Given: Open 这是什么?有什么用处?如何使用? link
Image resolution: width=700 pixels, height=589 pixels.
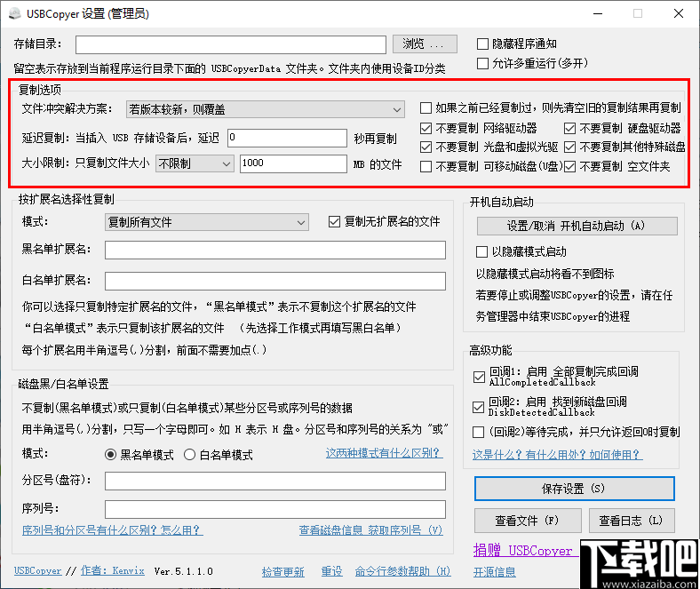Looking at the screenshot, I should pos(558,455).
